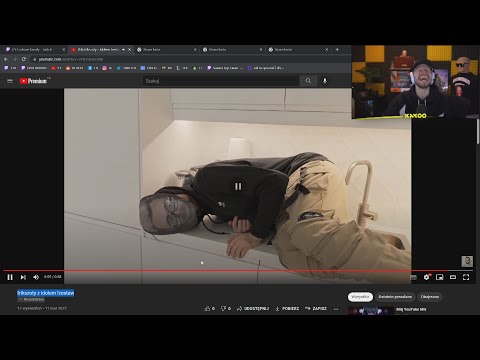Open the YouTube hamburger menu
Image resolution: width=480 pixels, height=360 pixels.
(10, 81)
